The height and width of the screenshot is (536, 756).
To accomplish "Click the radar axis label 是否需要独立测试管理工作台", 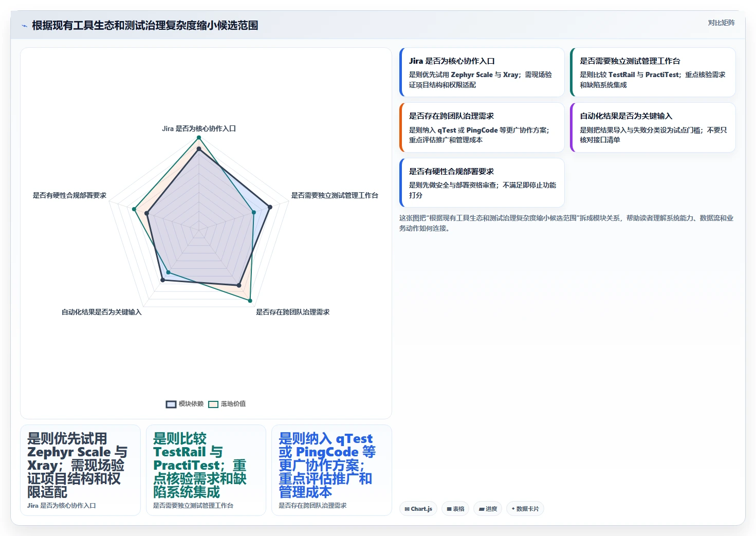I will tap(335, 195).
